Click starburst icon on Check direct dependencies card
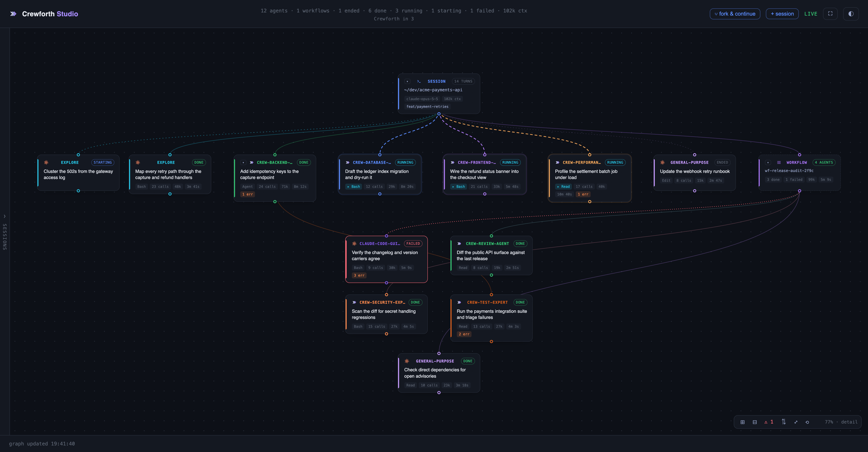The width and height of the screenshot is (868, 452). 407,361
